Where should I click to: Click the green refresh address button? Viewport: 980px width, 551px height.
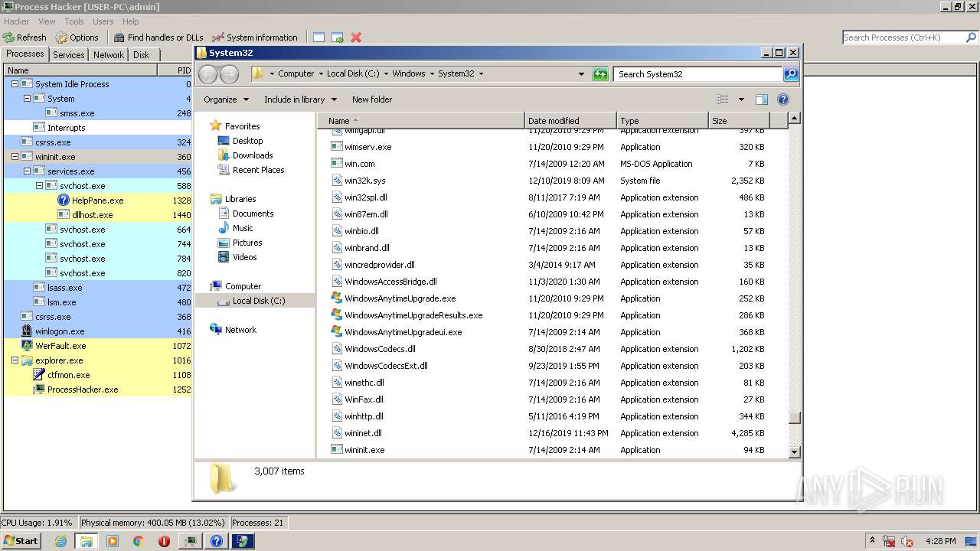[x=600, y=74]
